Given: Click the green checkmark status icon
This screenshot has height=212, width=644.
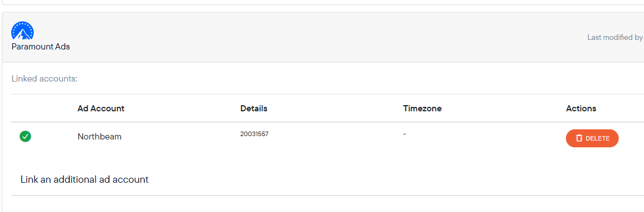Looking at the screenshot, I should (x=25, y=137).
